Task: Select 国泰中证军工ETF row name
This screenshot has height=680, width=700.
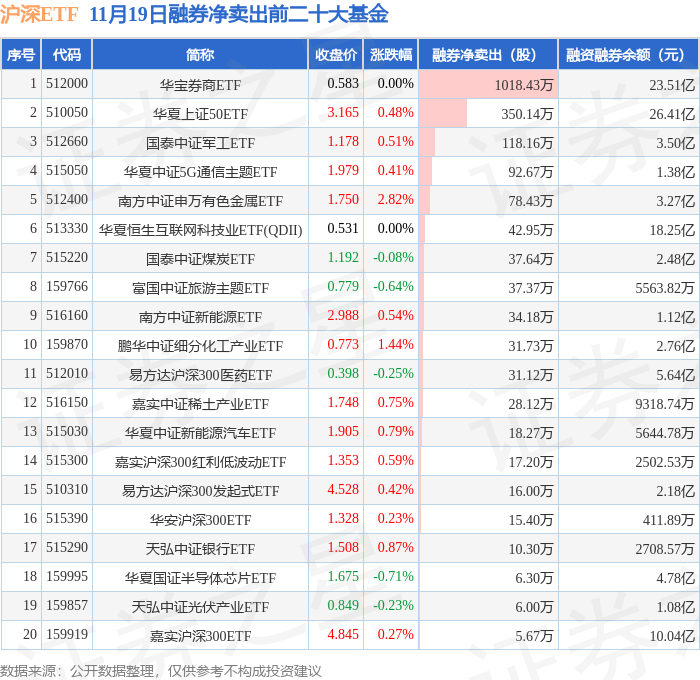Action: click(200, 143)
